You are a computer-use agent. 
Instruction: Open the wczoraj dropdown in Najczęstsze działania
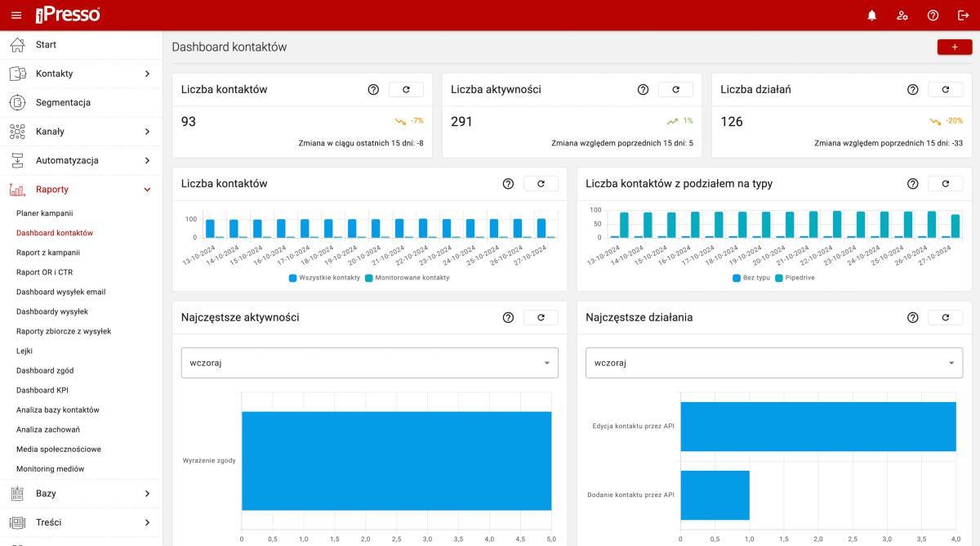point(774,363)
